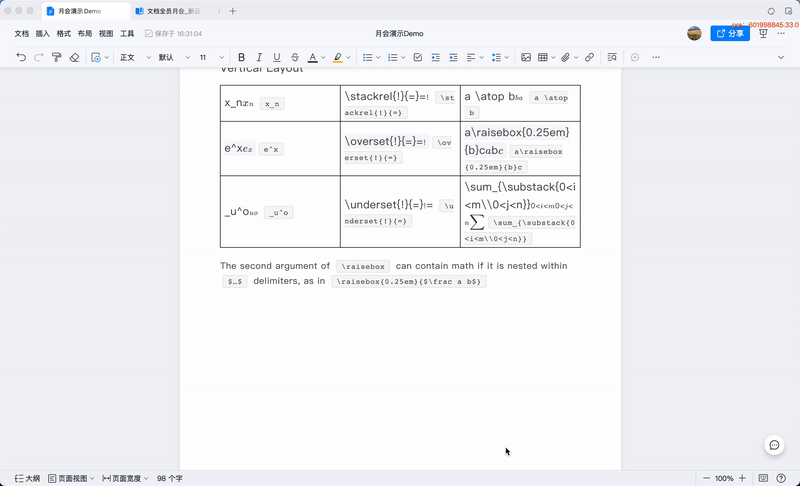
Task: Click the strikethrough formatting icon
Action: coord(295,57)
